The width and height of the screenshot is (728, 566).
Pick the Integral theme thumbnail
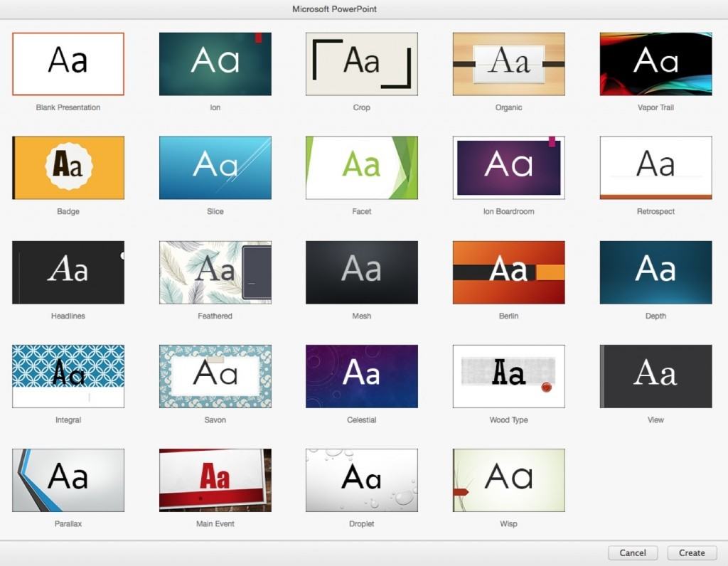pos(68,377)
